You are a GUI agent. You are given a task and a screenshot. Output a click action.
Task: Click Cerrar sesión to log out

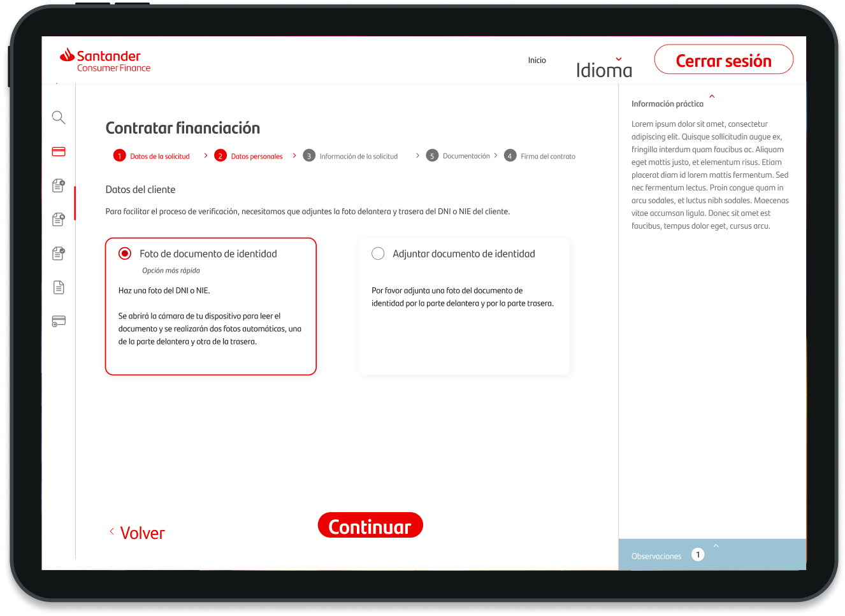(723, 59)
